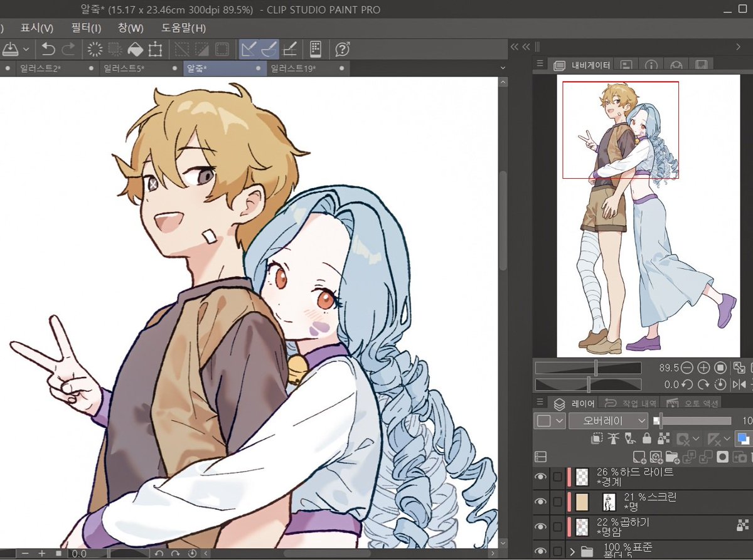Screen dimensions: 753x560
Task: Open the layer palette color dropdown
Action: click(x=550, y=421)
